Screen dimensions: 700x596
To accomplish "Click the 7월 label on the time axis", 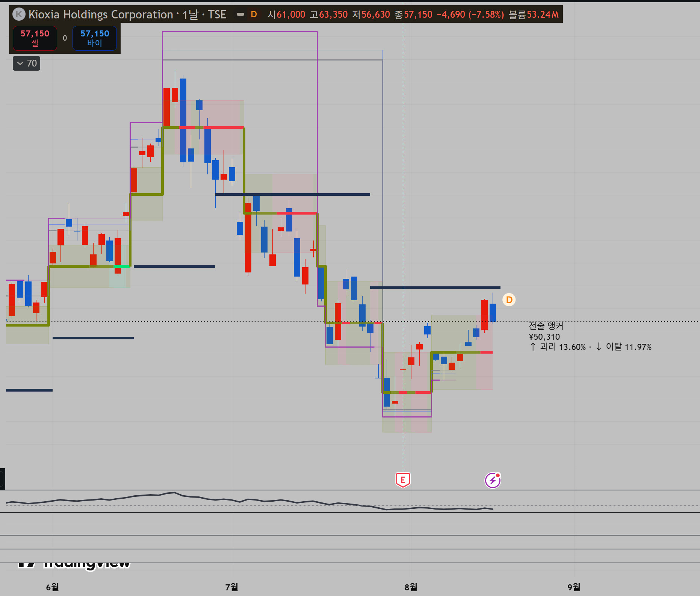I will coord(232,587).
